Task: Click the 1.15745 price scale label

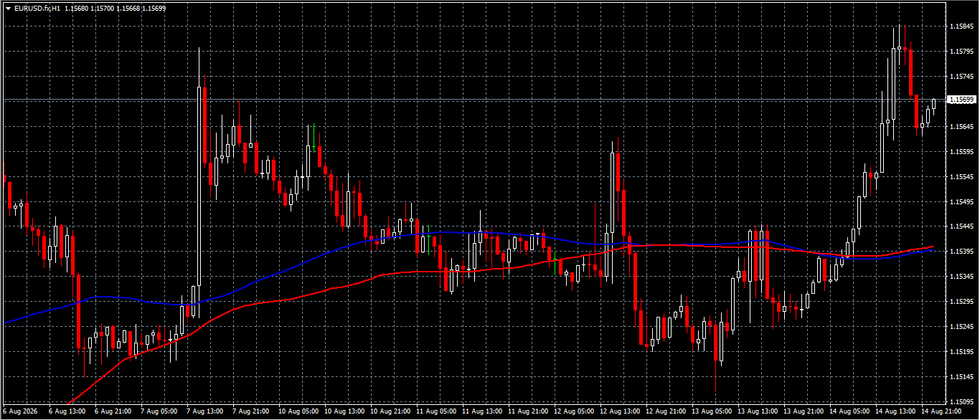Action: pos(961,77)
